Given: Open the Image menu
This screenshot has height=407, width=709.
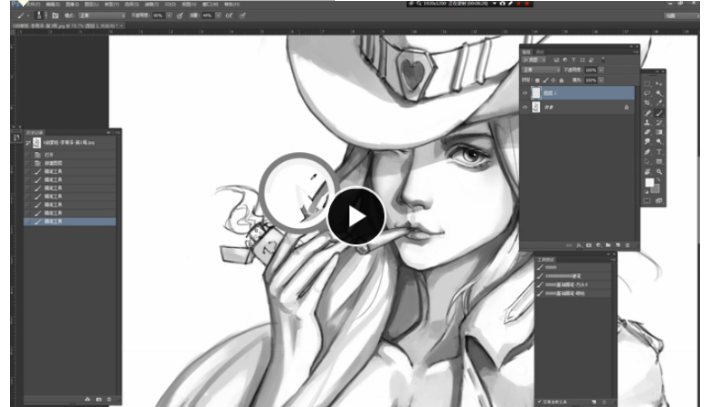Looking at the screenshot, I should 72,4.
